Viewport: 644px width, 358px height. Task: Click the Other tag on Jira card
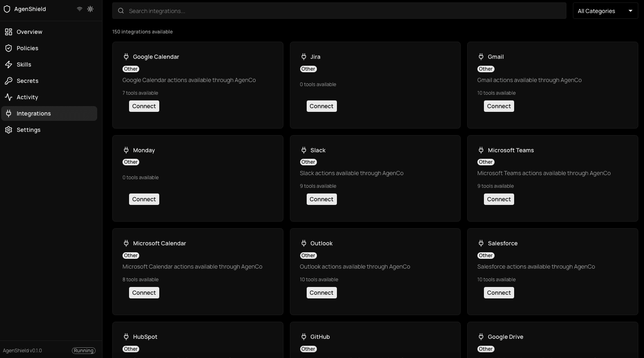click(x=308, y=69)
